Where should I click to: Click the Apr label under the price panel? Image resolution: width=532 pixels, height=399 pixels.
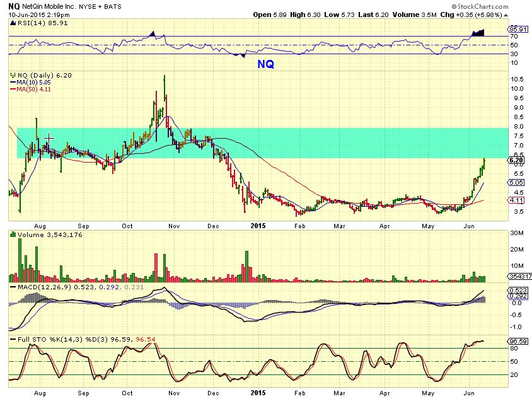(x=385, y=226)
